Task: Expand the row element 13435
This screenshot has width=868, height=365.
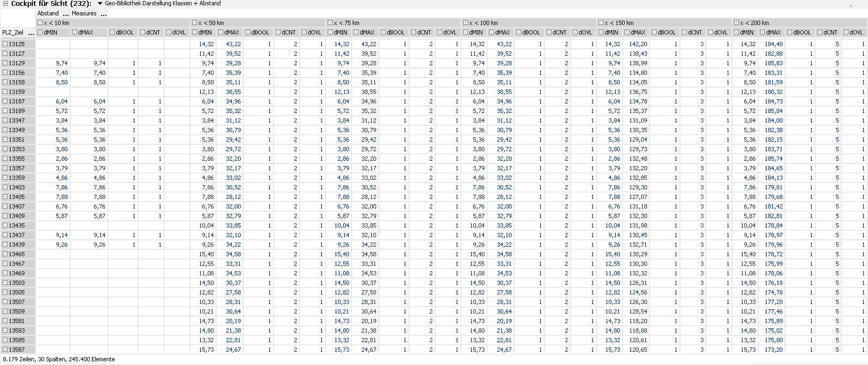Action: 5,225
